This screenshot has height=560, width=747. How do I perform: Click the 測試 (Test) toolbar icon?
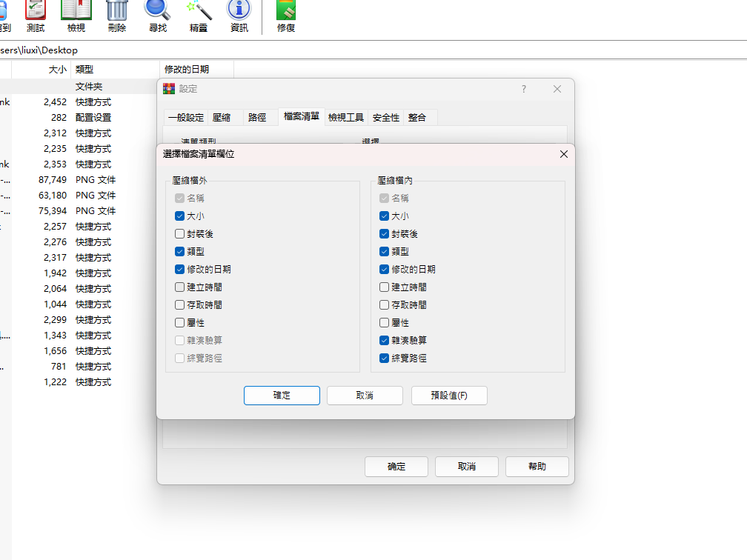(36, 16)
